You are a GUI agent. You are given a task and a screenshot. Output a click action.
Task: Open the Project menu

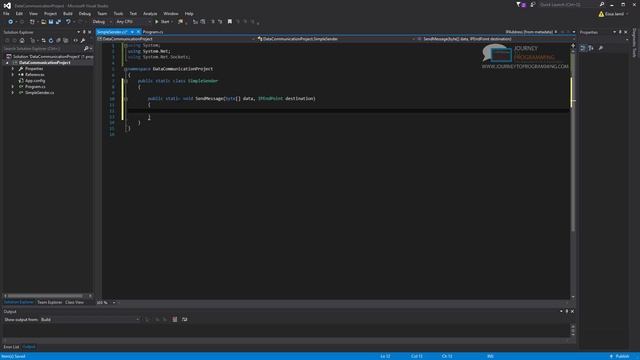50,13
